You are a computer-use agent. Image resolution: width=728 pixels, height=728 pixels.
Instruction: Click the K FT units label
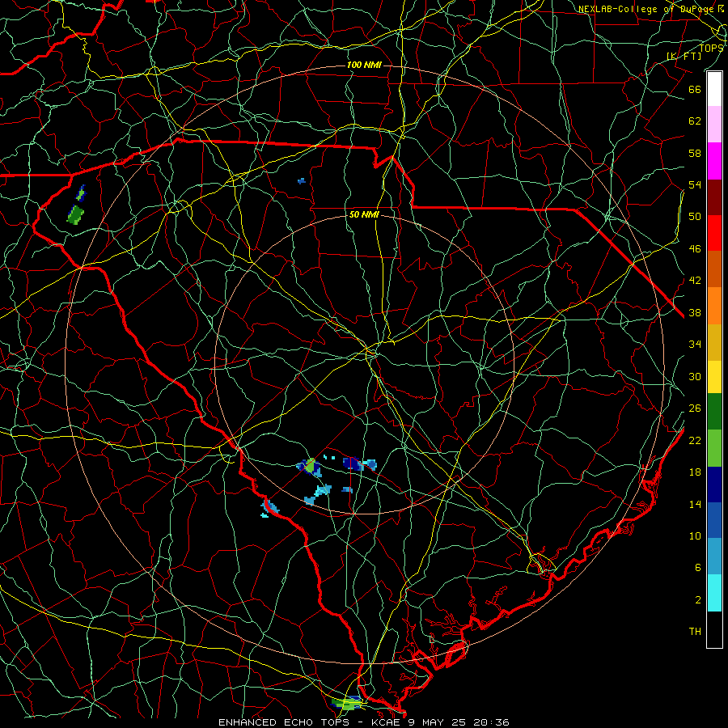(x=684, y=56)
